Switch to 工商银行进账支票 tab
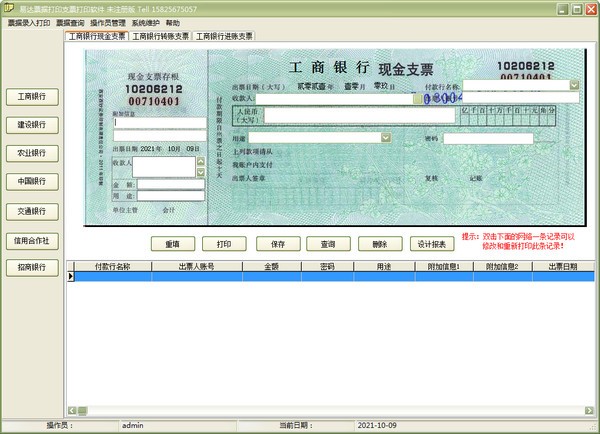Viewport: 600px width, 434px height. click(224, 36)
